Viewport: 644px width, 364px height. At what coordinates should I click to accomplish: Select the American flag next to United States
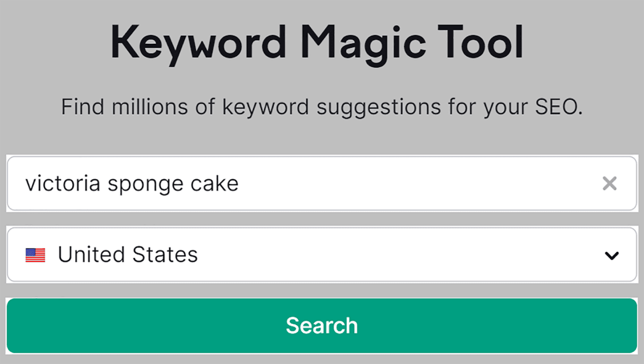(36, 255)
